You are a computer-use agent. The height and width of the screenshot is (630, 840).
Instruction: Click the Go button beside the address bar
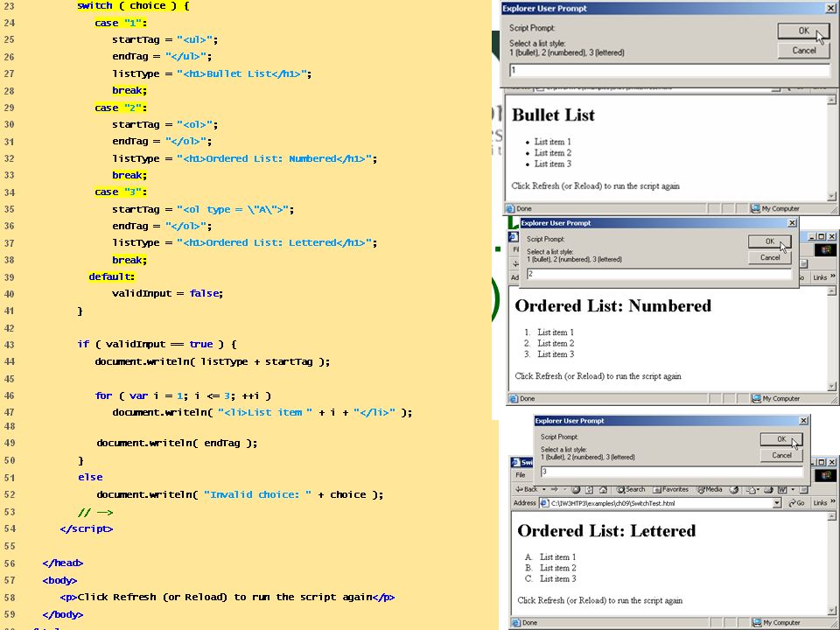tap(796, 503)
